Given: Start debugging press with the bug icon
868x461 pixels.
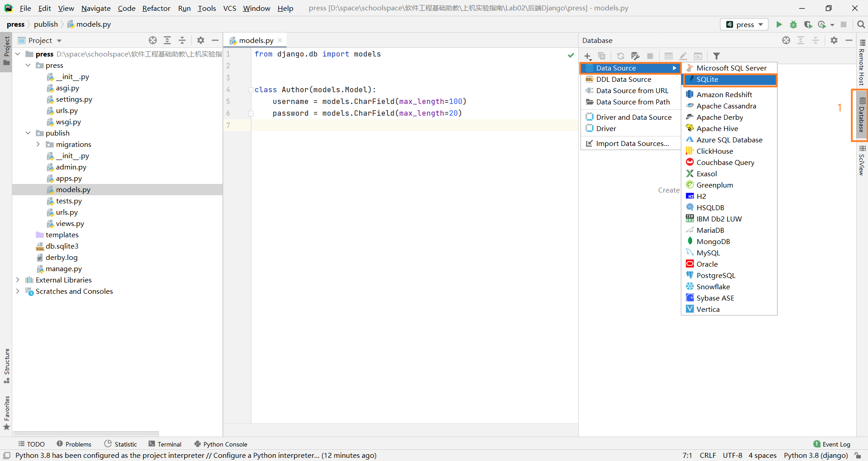Looking at the screenshot, I should 793,24.
